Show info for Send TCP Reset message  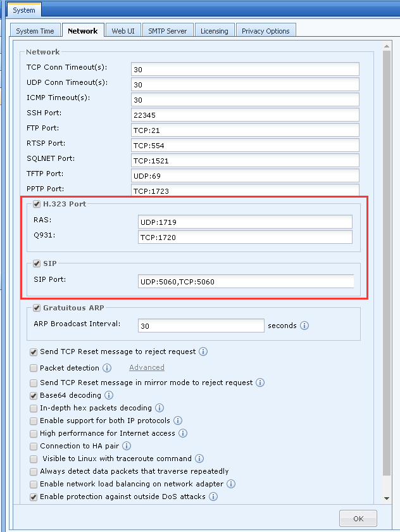click(x=203, y=351)
